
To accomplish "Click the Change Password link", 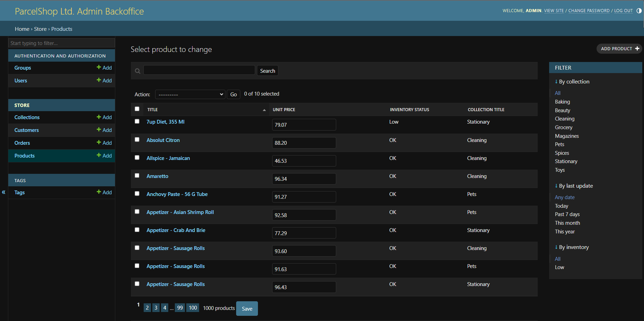I will coord(589,11).
